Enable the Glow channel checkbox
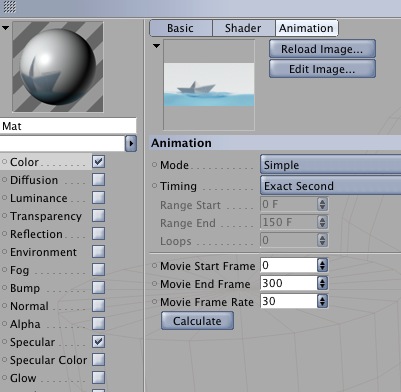 click(99, 378)
